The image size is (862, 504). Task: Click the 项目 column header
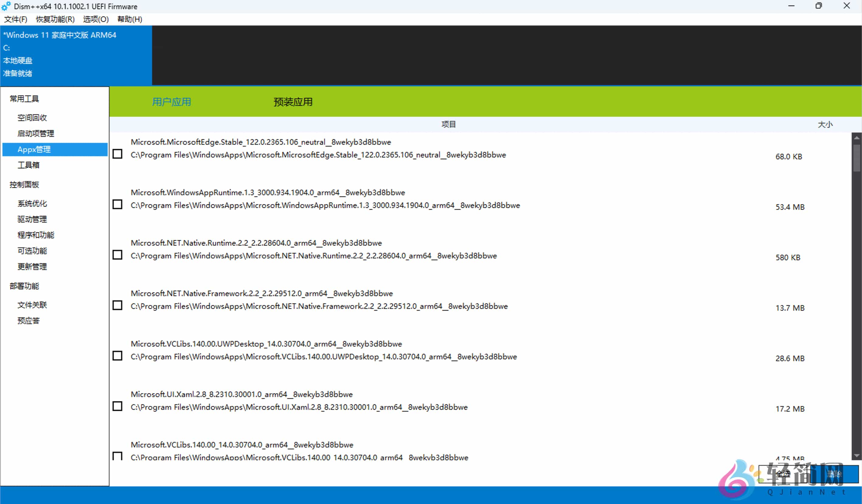[x=448, y=124]
